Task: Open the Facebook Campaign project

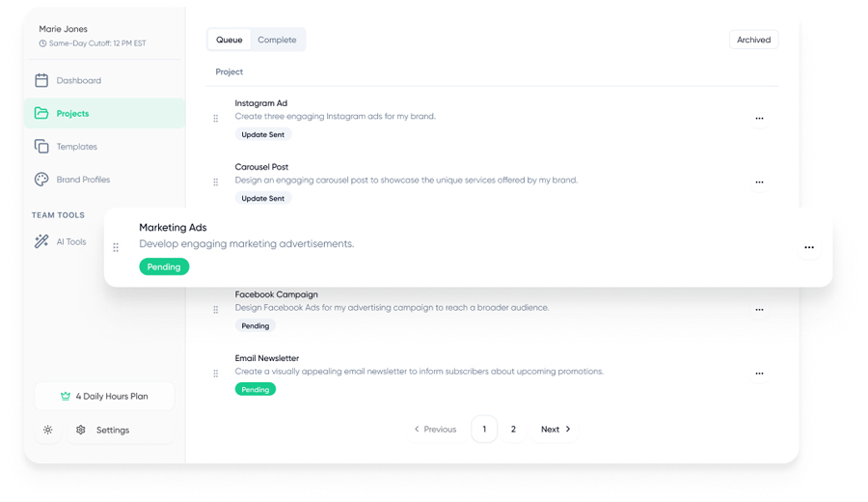Action: [x=277, y=294]
